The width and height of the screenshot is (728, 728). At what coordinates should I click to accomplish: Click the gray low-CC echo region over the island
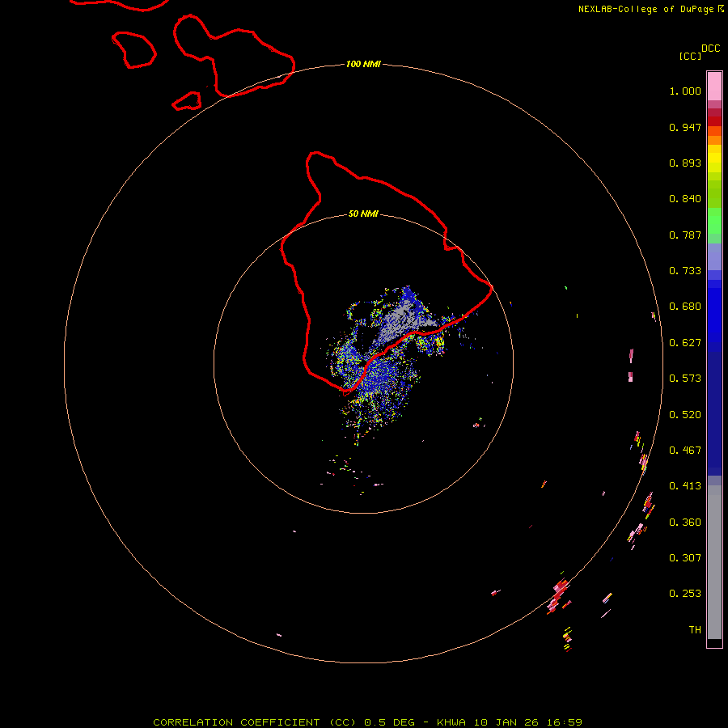click(403, 320)
